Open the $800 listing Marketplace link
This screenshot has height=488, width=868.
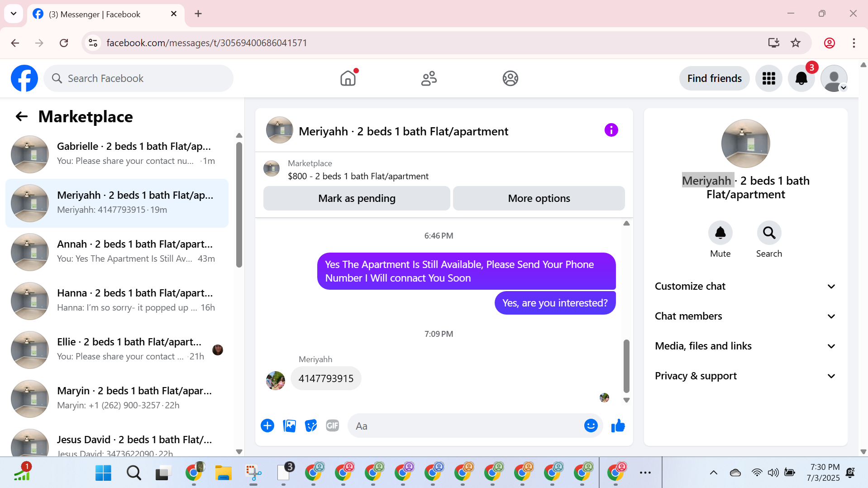[x=358, y=176]
